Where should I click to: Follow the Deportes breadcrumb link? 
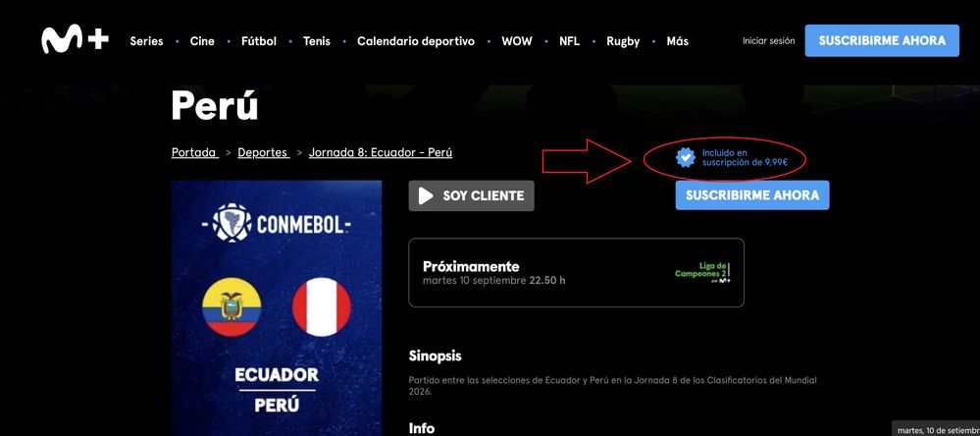264,152
